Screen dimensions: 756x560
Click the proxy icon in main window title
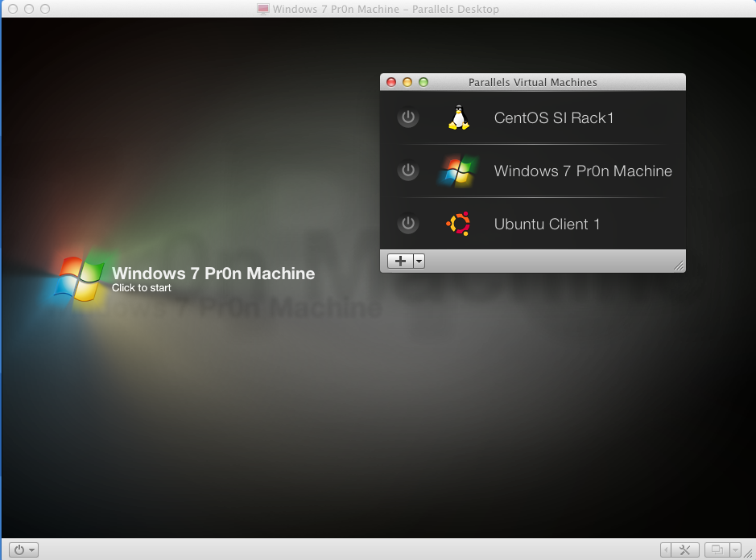coord(262,9)
